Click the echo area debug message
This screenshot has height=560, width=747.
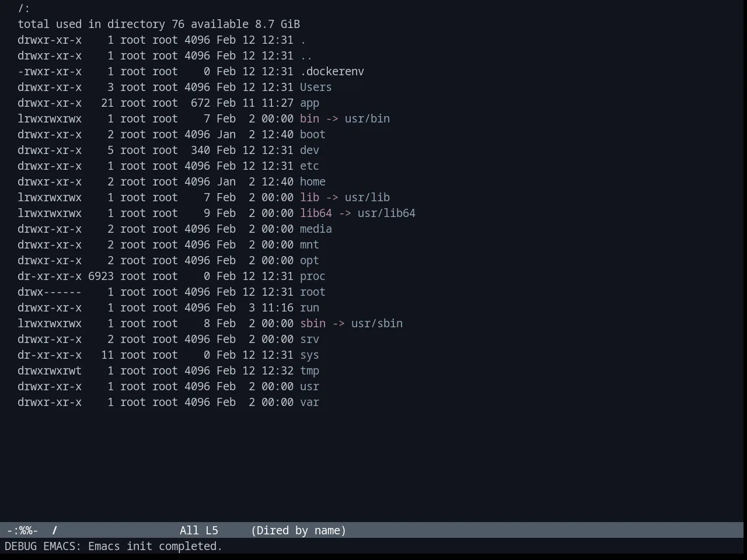tap(114, 546)
